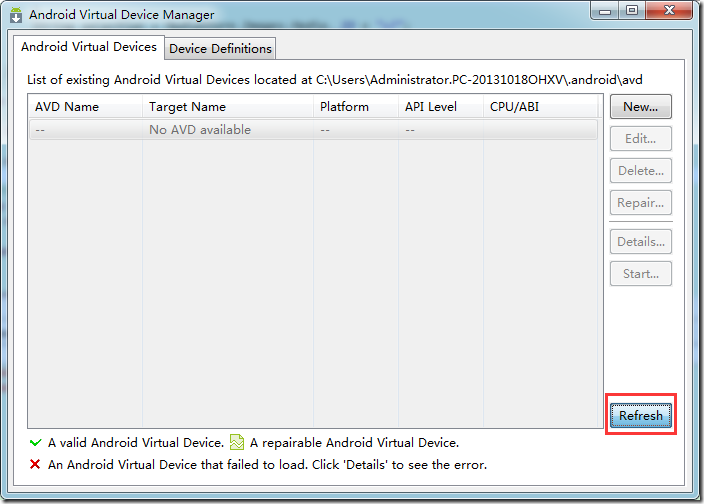Switch to the Device Definitions tab

coord(220,48)
